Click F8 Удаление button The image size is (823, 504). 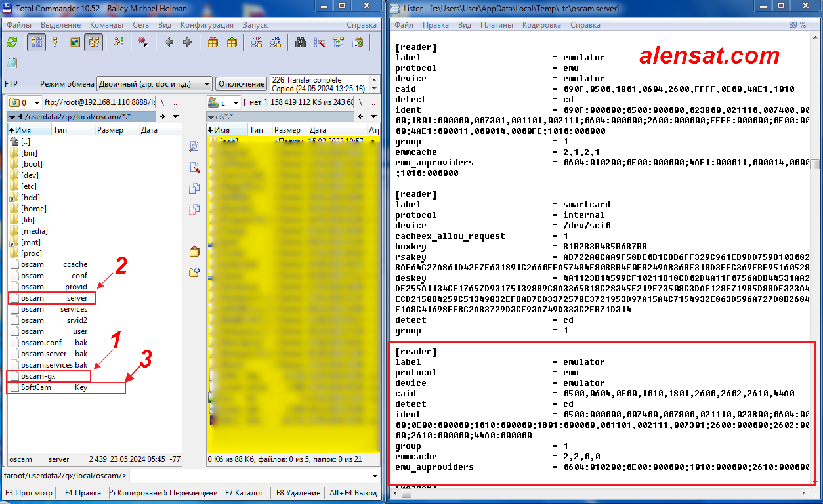click(298, 493)
